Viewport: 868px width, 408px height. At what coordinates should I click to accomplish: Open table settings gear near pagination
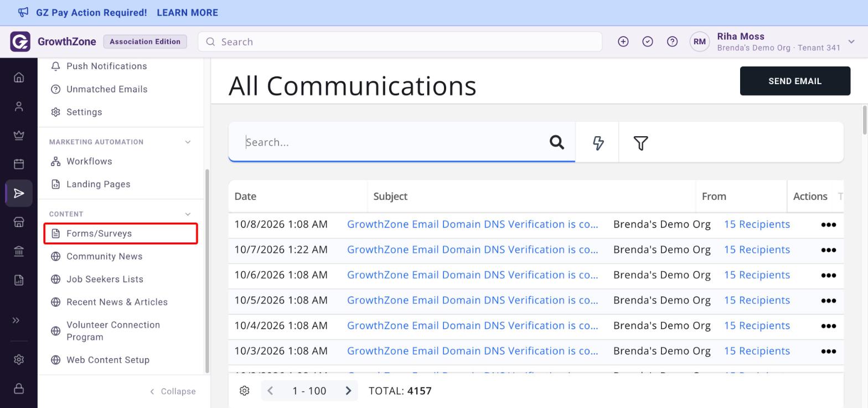[245, 391]
